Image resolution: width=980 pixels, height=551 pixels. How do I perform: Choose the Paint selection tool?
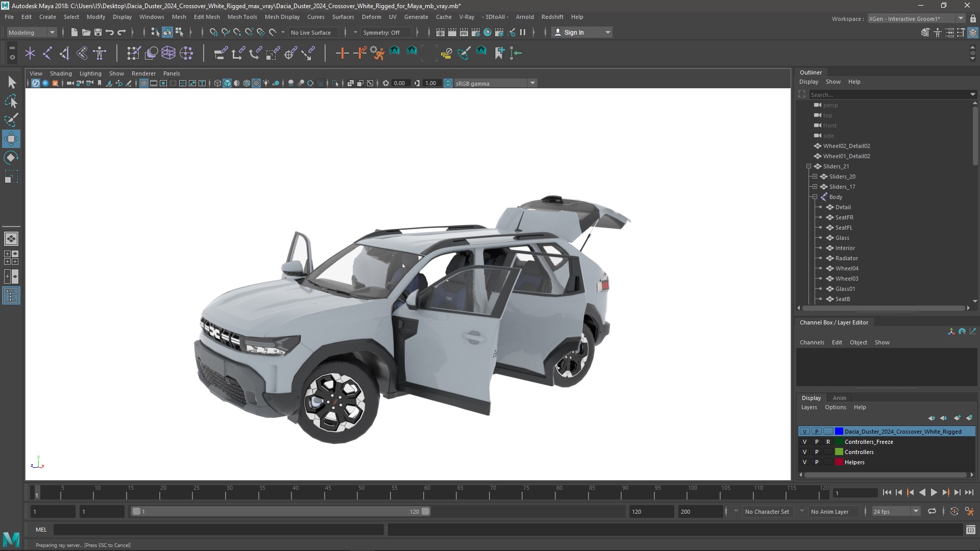pyautogui.click(x=11, y=120)
